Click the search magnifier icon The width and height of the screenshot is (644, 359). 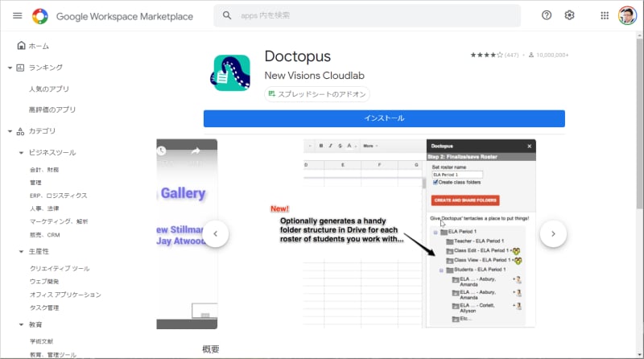point(227,15)
